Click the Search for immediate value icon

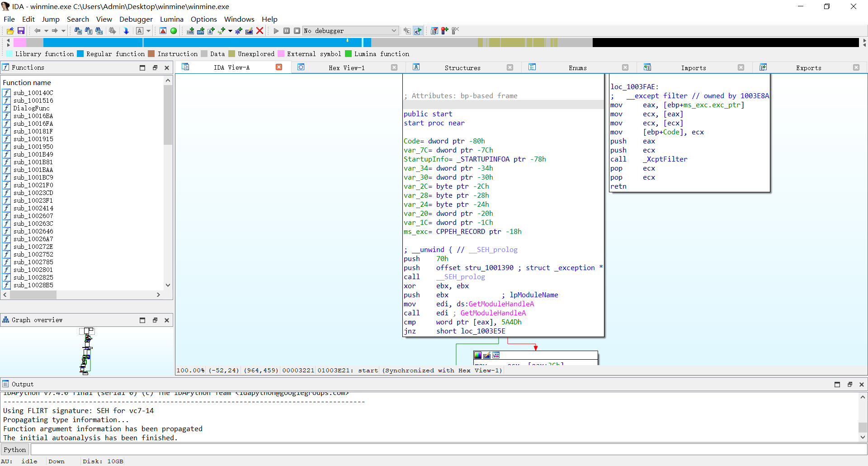coord(78,31)
